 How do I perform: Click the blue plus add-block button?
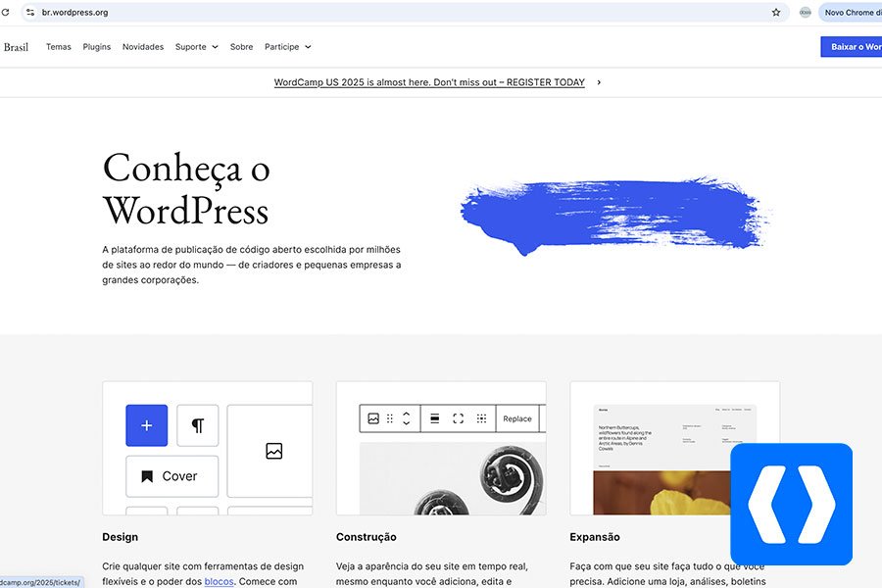146,425
